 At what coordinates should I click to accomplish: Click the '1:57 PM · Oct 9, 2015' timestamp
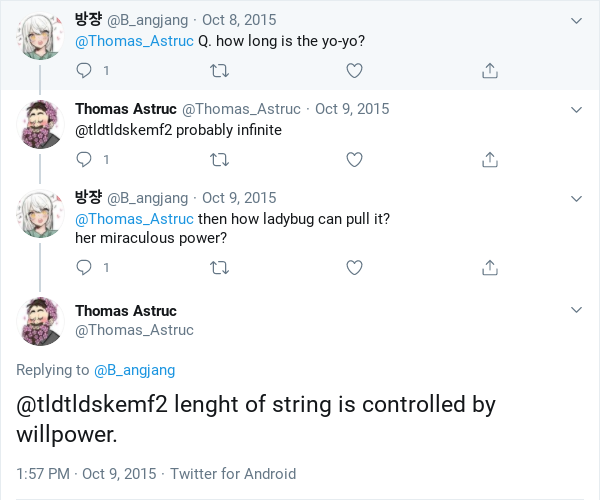click(86, 473)
